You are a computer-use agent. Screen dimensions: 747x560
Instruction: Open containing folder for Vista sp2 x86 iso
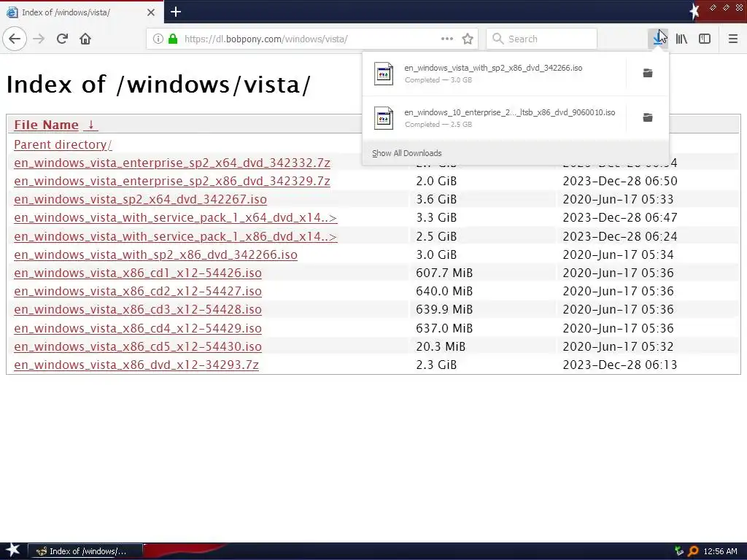click(648, 74)
